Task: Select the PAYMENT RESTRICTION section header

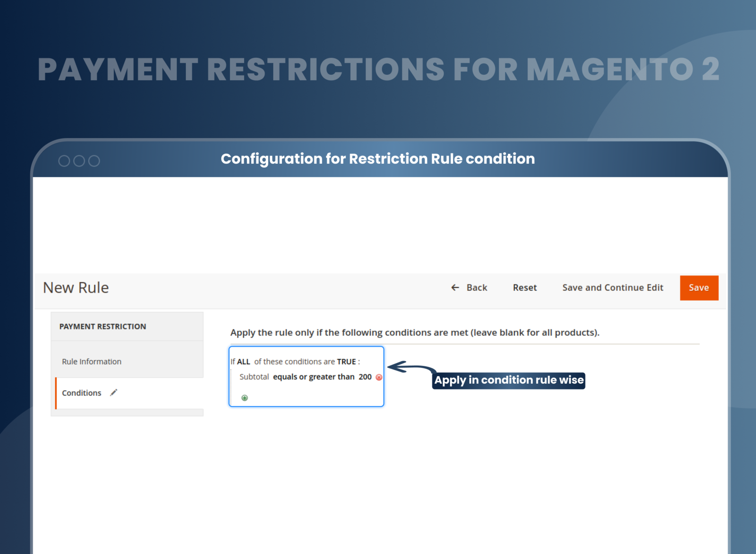Action: [x=103, y=326]
